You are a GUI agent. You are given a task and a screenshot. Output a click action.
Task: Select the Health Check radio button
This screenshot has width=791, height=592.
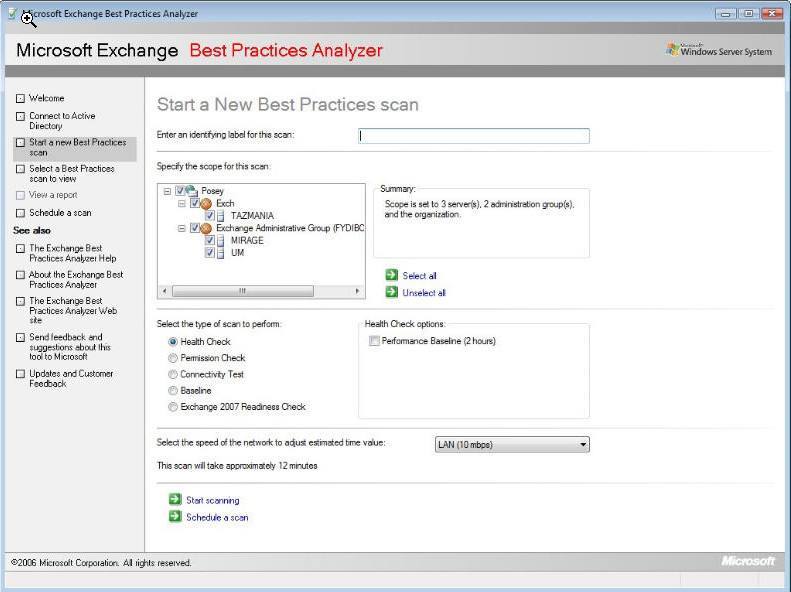pyautogui.click(x=173, y=342)
